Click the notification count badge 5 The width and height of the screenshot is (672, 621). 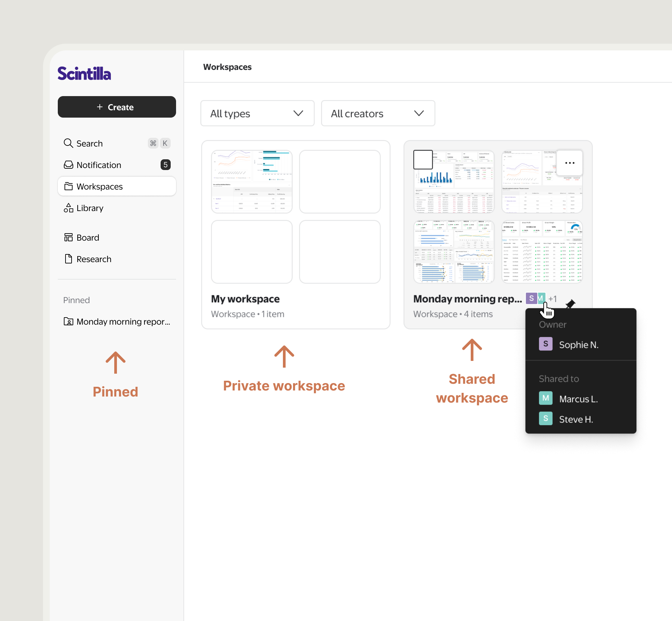pos(165,165)
